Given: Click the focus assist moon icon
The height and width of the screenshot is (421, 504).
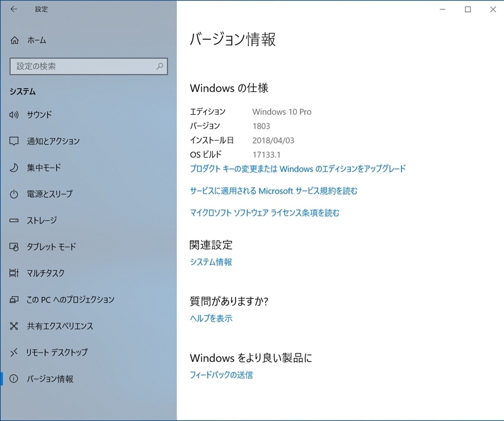Looking at the screenshot, I should pyautogui.click(x=14, y=168).
